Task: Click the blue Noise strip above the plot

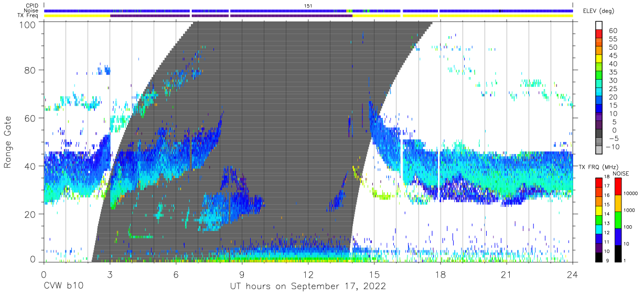Action: (x=308, y=10)
